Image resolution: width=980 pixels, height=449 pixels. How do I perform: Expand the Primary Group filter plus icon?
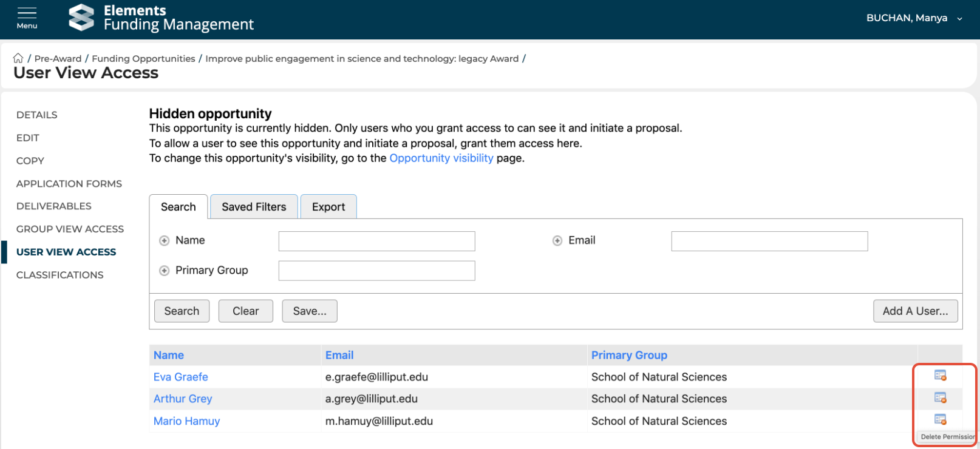[x=165, y=271]
